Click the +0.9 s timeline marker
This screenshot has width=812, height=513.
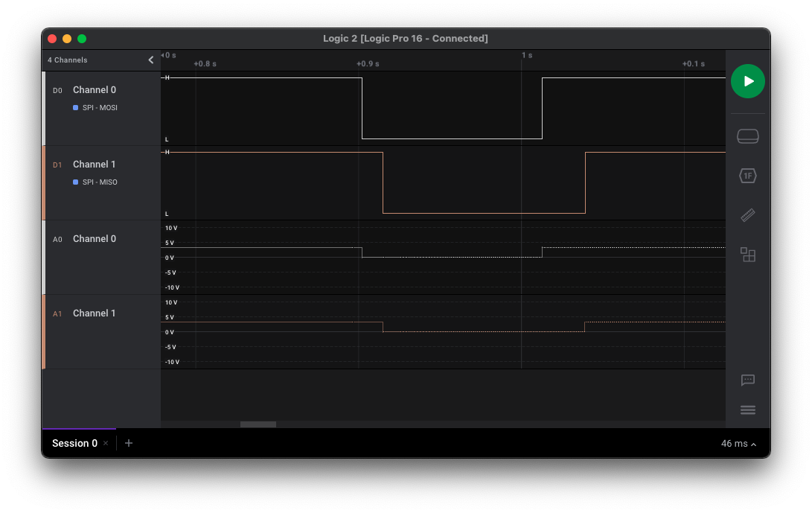(x=368, y=64)
